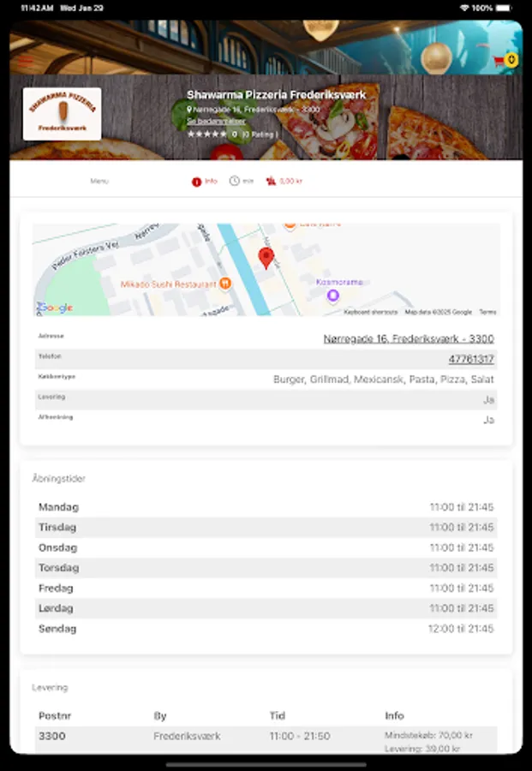Click postal code 3300 cell
Image resolution: width=532 pixels, height=771 pixels.
coord(52,736)
